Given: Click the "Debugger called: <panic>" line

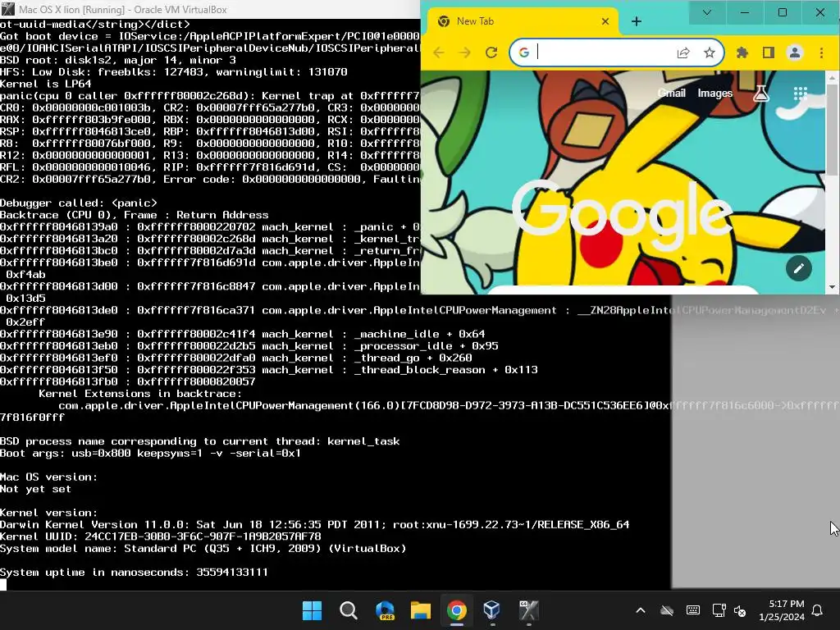Looking at the screenshot, I should [x=79, y=203].
